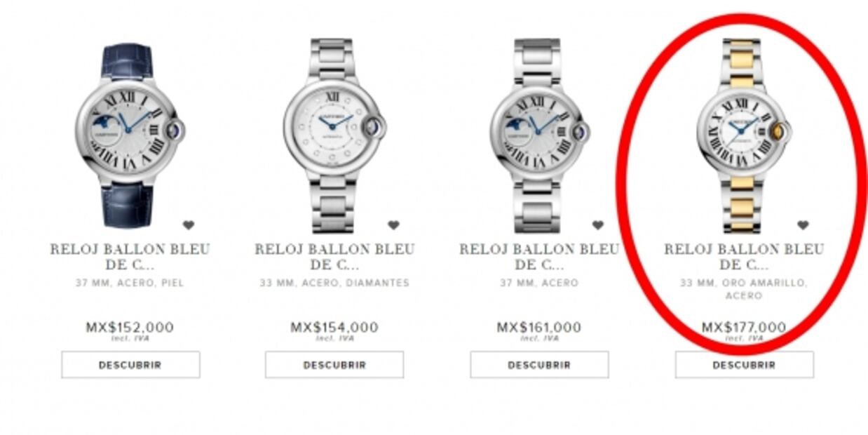868x435 pixels.
Task: Click the MX$177,000 price text
Action: pyautogui.click(x=744, y=328)
